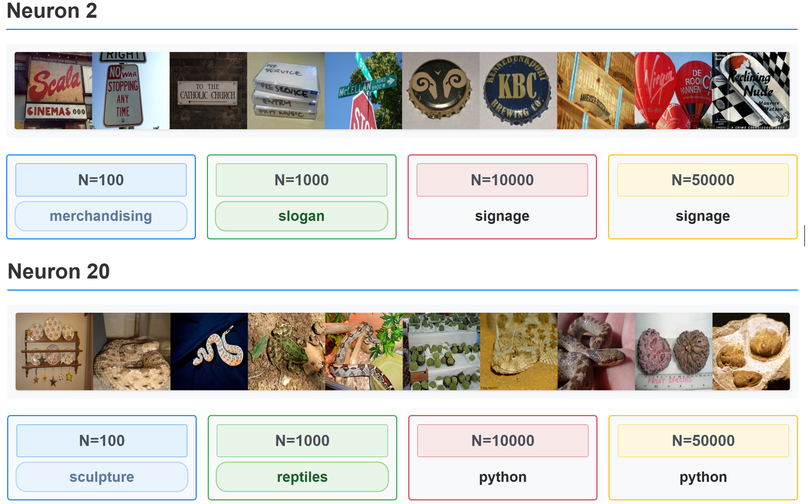
Task: Select the red Virgin hot air balloon thumbnail
Action: 673,91
